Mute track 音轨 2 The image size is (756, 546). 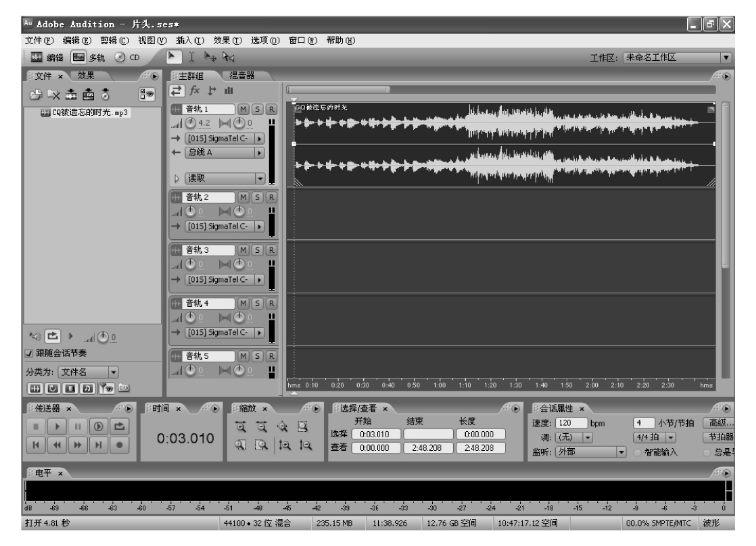pos(243,197)
